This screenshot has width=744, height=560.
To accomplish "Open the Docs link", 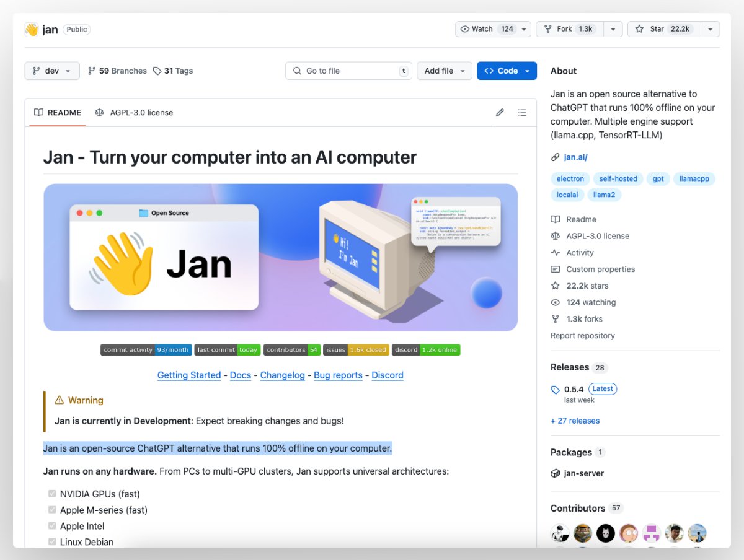I will point(241,375).
